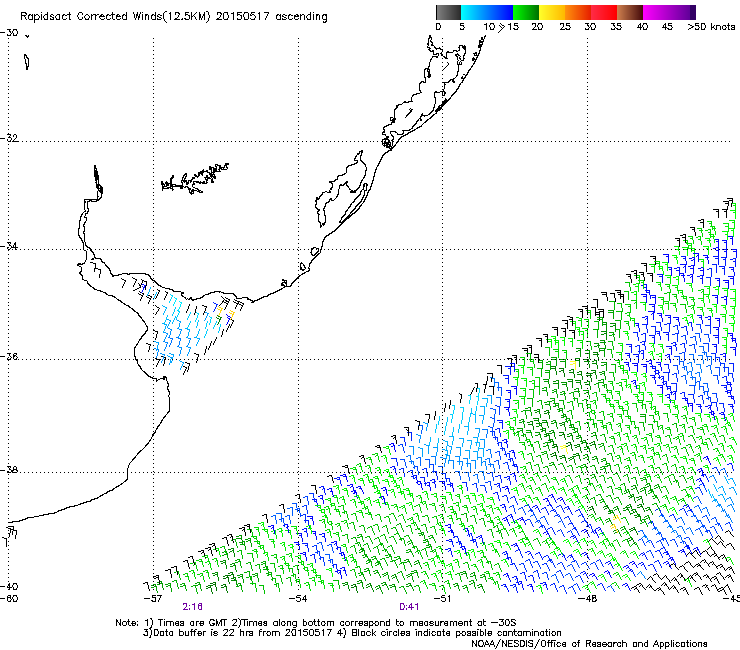Click the '-57' longitude axis label
740x650 pixels.
tap(153, 598)
